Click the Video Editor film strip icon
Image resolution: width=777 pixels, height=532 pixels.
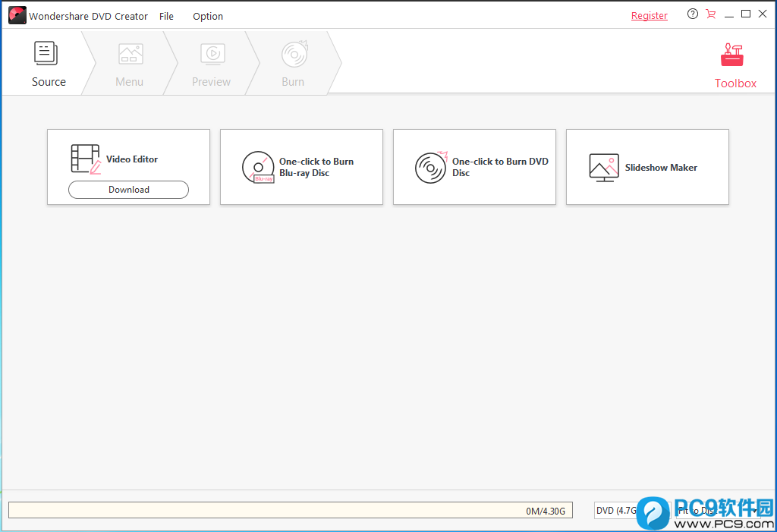click(x=87, y=159)
